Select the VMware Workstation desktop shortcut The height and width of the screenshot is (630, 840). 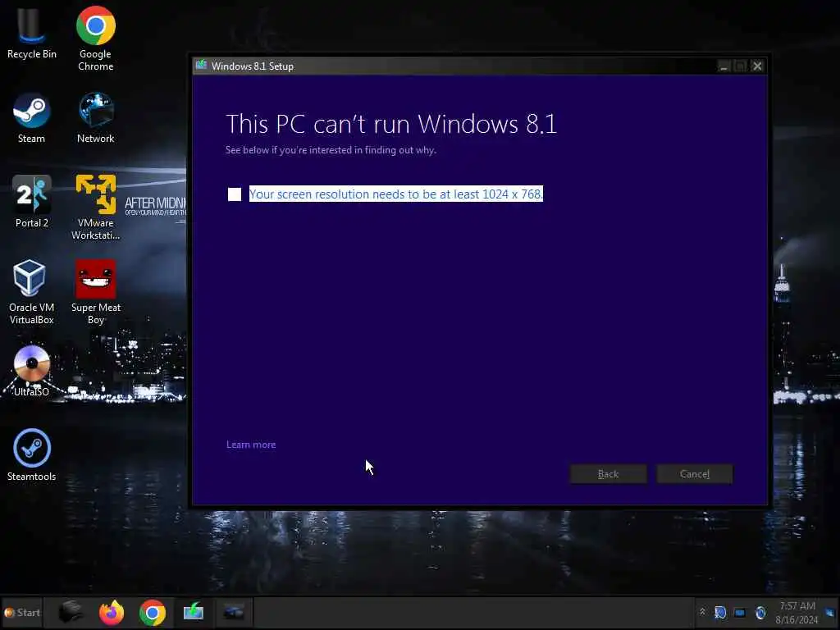[95, 208]
